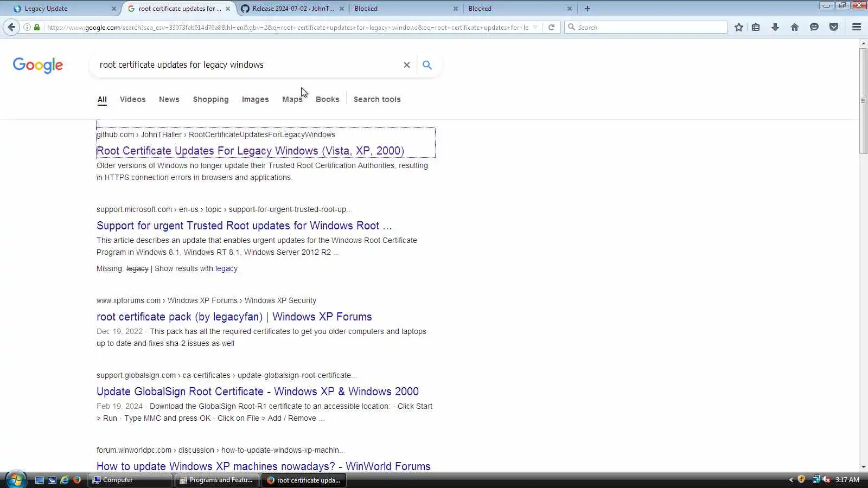
Task: Go to the Firefox home page icon
Action: click(x=795, y=27)
